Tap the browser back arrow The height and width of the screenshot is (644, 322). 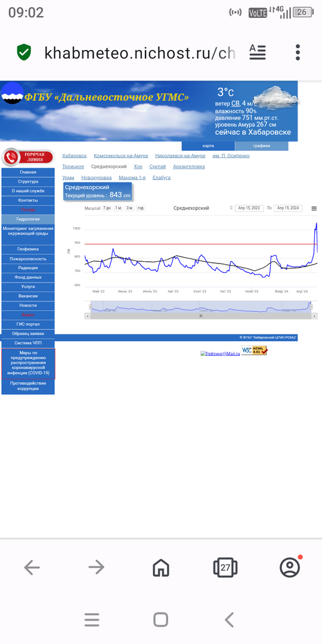[x=32, y=568]
